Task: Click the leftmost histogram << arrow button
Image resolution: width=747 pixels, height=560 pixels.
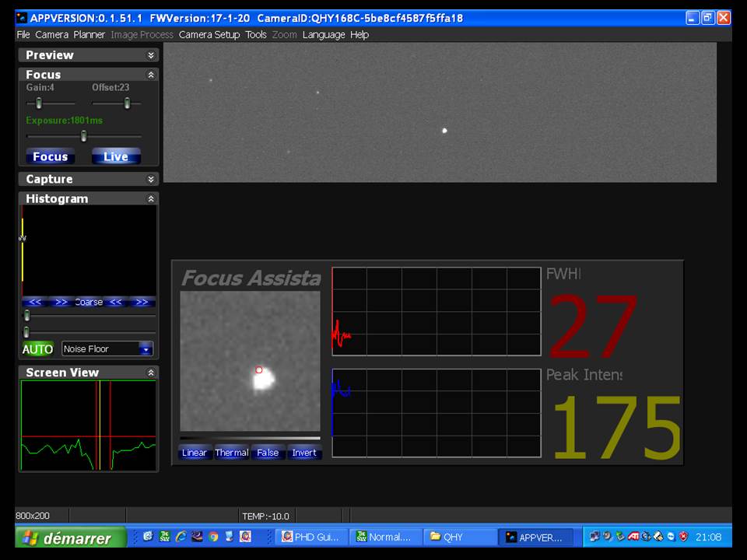Action: point(35,303)
